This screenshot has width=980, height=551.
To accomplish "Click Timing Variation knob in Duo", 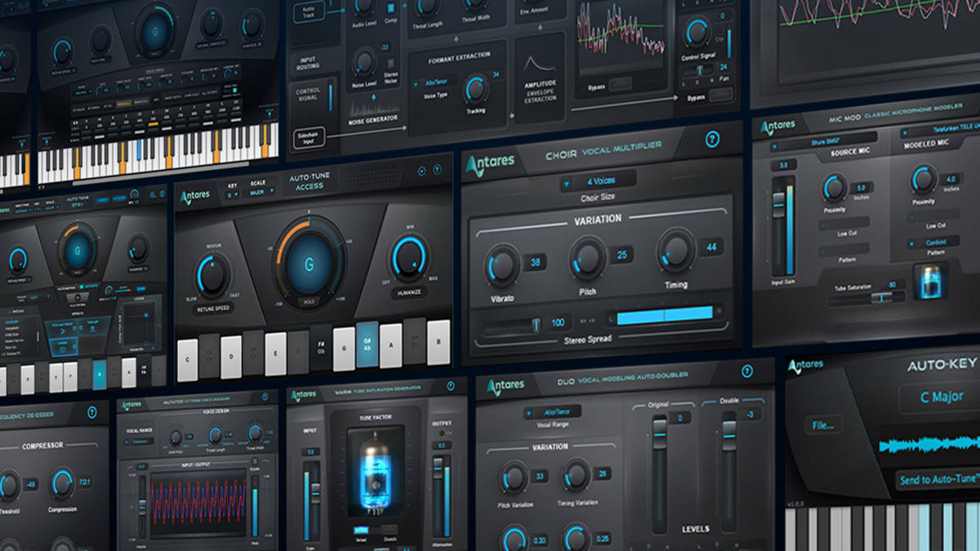I will pos(576,473).
